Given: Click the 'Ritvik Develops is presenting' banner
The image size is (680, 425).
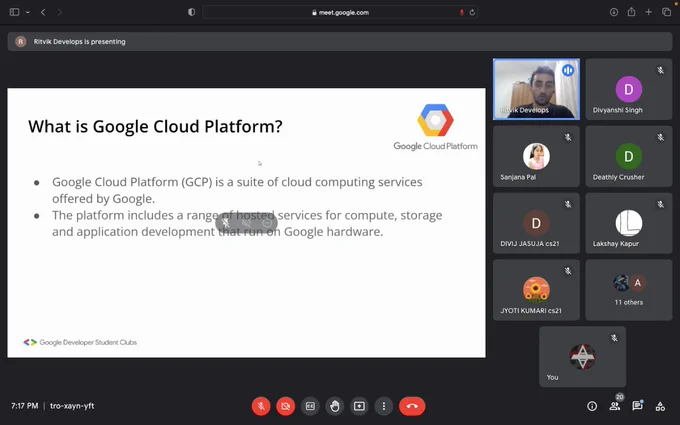Looking at the screenshot, I should pos(340,42).
